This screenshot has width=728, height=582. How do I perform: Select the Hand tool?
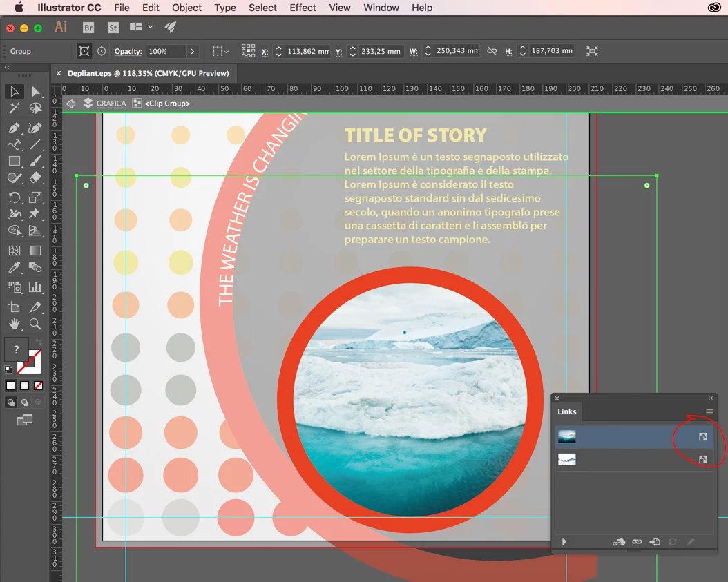pyautogui.click(x=15, y=324)
